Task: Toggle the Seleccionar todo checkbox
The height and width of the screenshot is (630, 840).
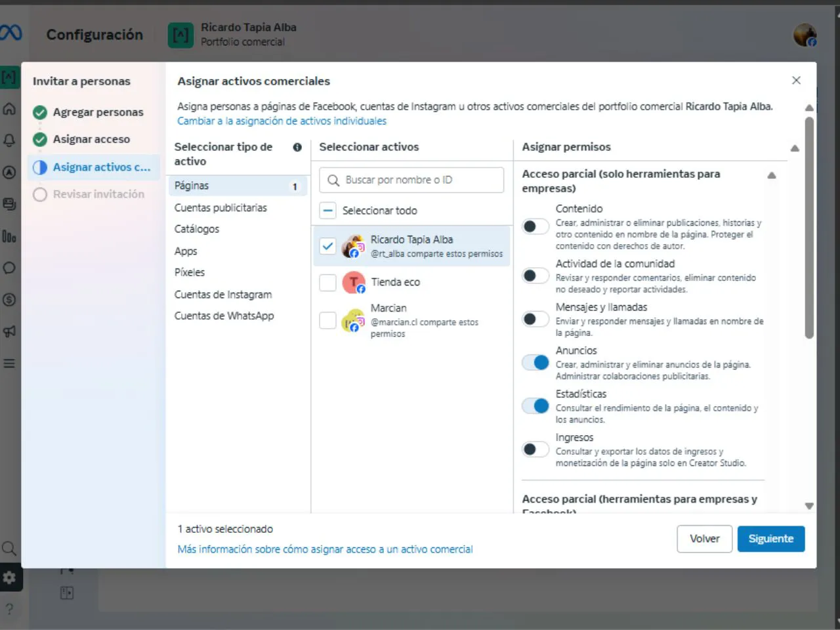Action: pyautogui.click(x=327, y=211)
